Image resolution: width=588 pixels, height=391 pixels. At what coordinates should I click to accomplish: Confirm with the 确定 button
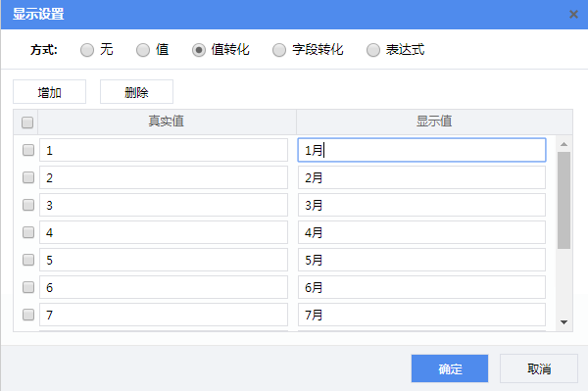[x=450, y=368]
